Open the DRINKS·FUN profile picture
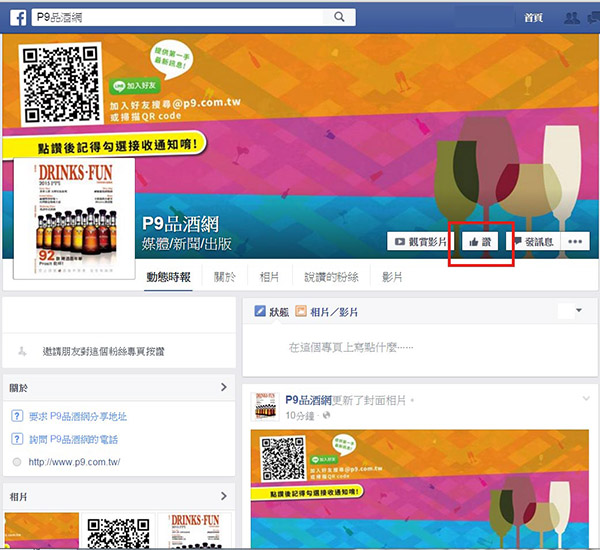The width and height of the screenshot is (600, 550). [74, 218]
